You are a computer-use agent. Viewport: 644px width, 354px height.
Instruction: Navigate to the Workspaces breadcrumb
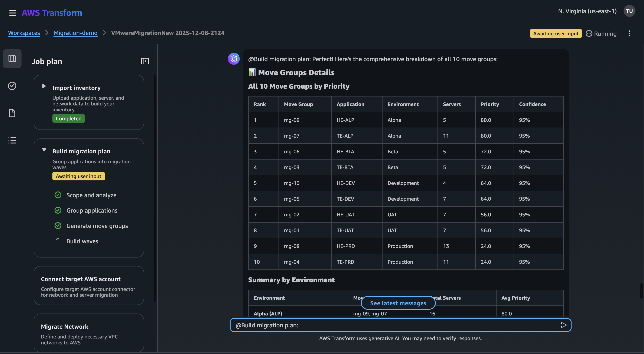tap(24, 33)
